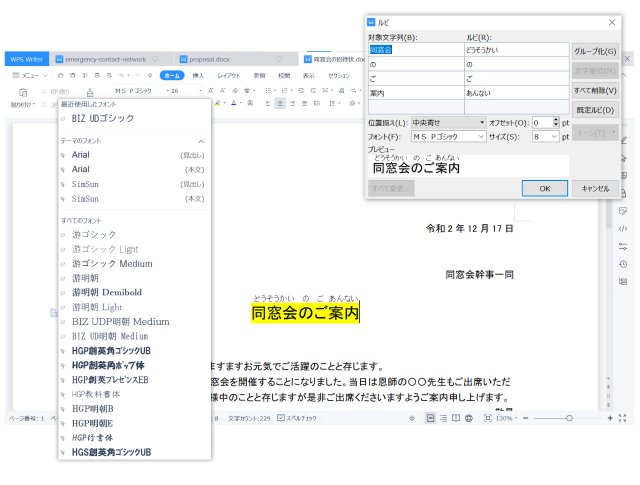
Task: Select HGP創英角ポップ体 in the font list
Action: pyautogui.click(x=135, y=365)
